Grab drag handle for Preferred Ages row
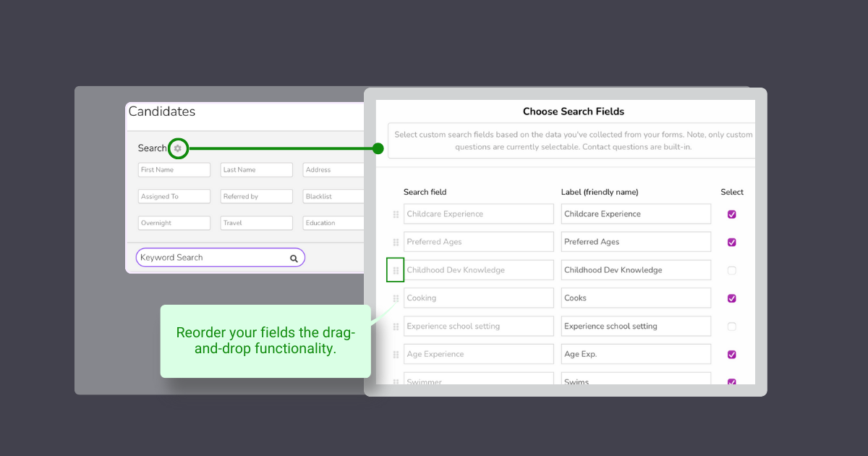The height and width of the screenshot is (456, 868). 396,242
